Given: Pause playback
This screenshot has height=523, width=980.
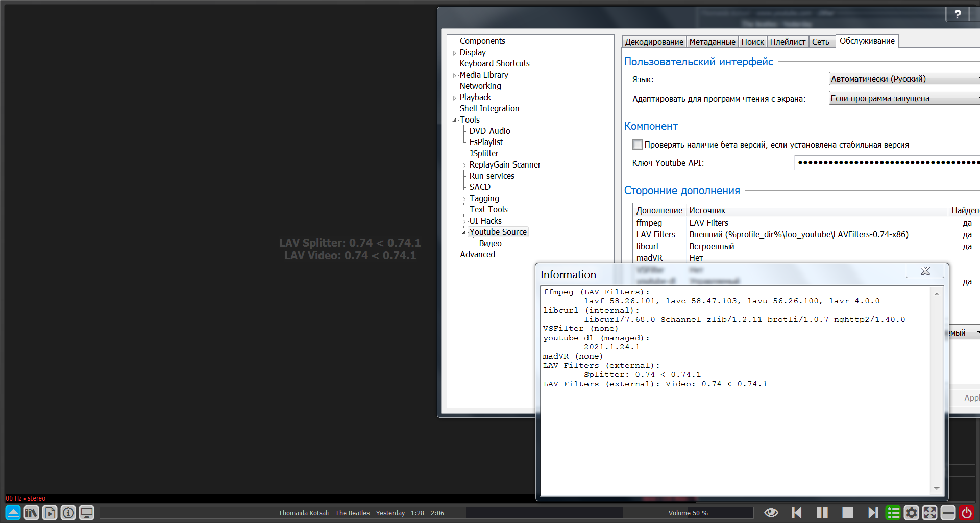Looking at the screenshot, I should point(822,512).
